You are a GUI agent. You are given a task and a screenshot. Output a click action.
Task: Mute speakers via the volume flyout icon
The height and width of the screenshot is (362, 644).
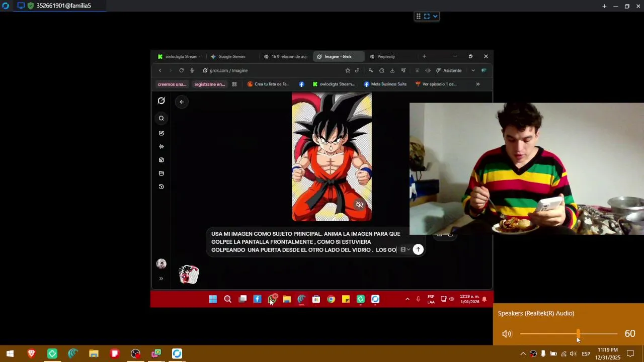507,334
